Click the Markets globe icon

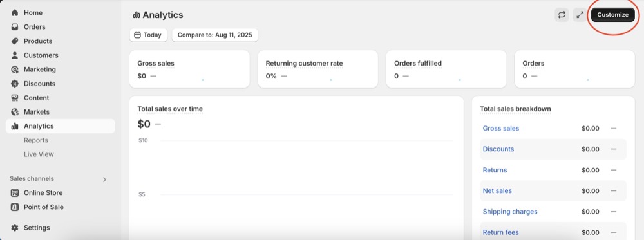tap(15, 111)
